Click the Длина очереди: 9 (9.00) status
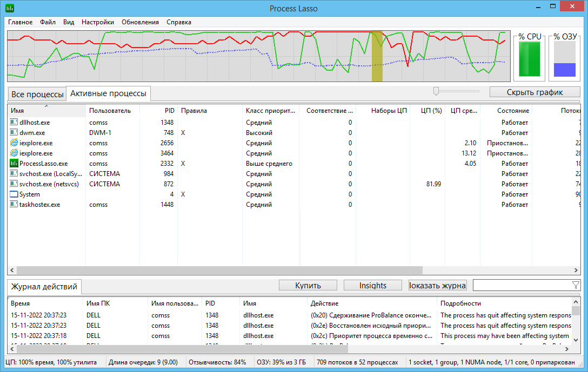The width and height of the screenshot is (588, 372). click(143, 362)
